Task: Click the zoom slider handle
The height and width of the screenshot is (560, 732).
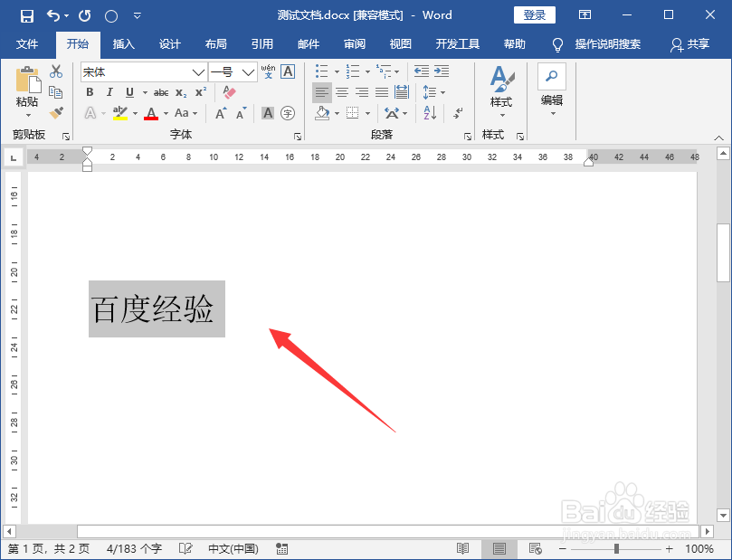Action: pos(616,549)
